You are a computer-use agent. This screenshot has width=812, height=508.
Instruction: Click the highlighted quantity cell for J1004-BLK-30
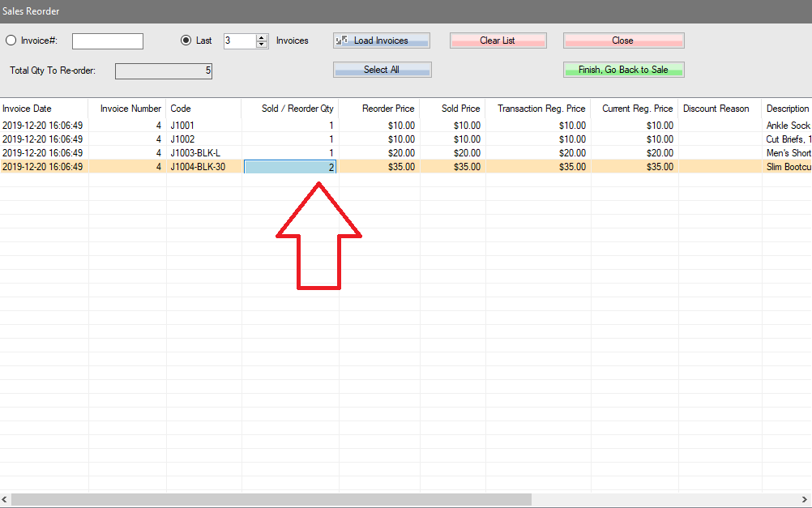coord(290,167)
